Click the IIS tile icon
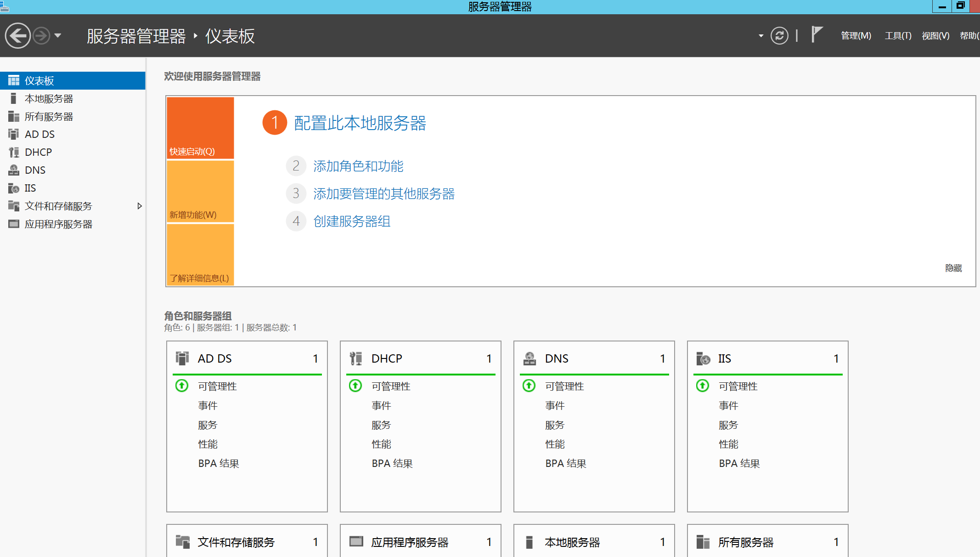 tap(703, 358)
